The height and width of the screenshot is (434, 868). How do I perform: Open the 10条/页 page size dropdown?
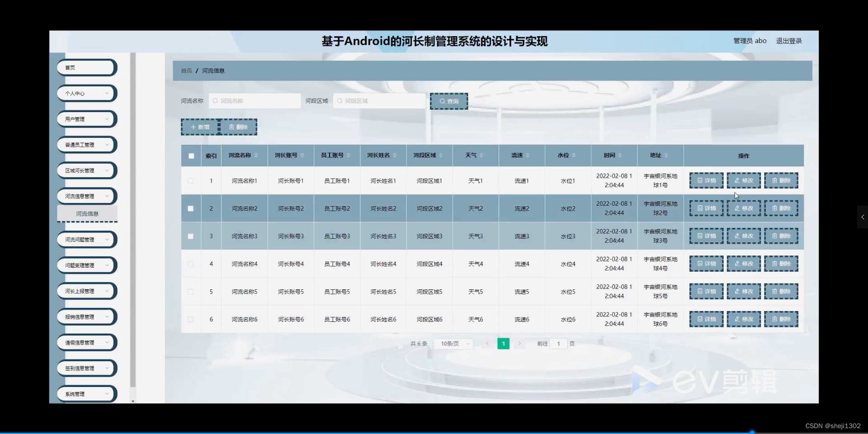pyautogui.click(x=453, y=344)
